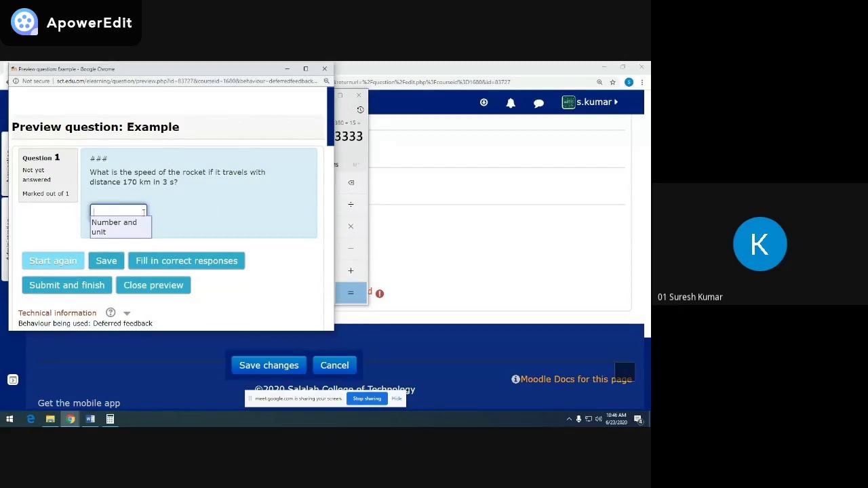Image resolution: width=868 pixels, height=488 pixels.
Task: Open the Windows notification center
Action: click(x=638, y=420)
